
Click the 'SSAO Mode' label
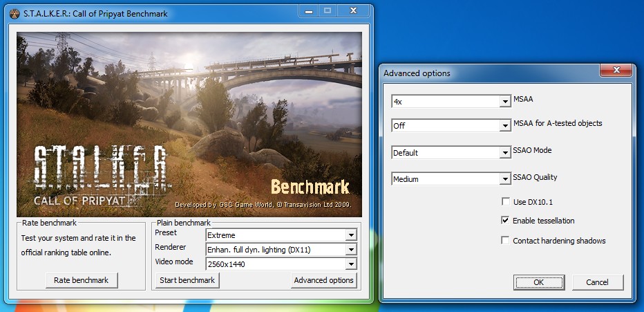point(532,150)
